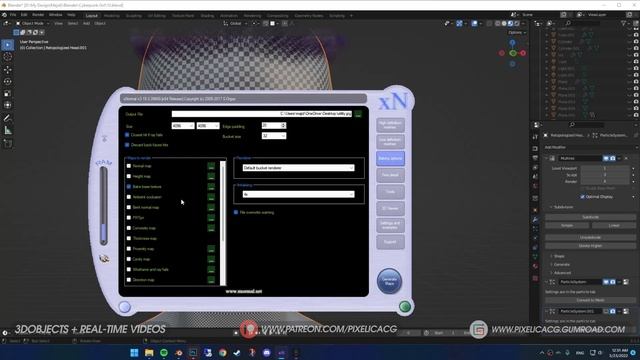Select the Cursor tool in Blender toolbar

pos(8,57)
